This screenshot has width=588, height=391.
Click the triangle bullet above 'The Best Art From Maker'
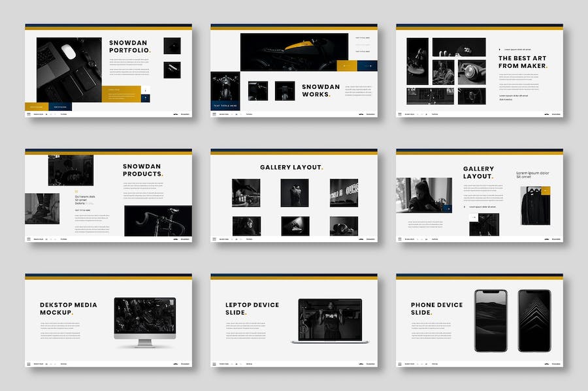coord(500,48)
